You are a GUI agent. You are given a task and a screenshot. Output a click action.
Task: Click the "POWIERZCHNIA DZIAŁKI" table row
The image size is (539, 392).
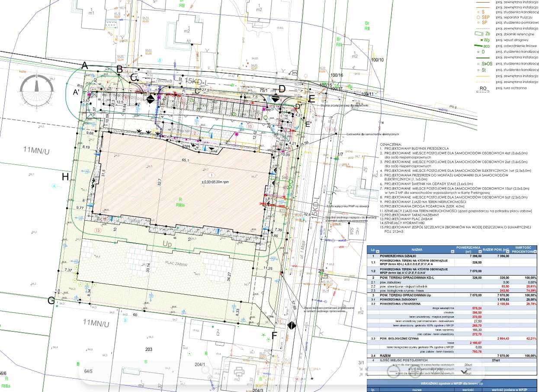(x=452, y=257)
